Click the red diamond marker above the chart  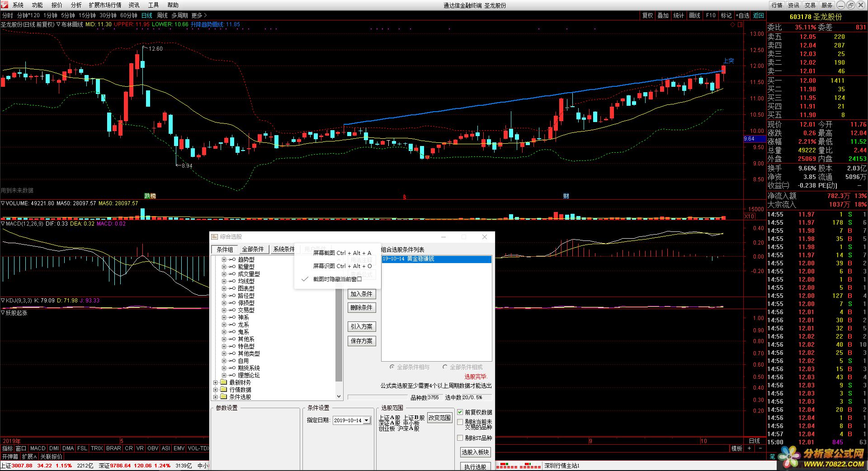click(733, 25)
